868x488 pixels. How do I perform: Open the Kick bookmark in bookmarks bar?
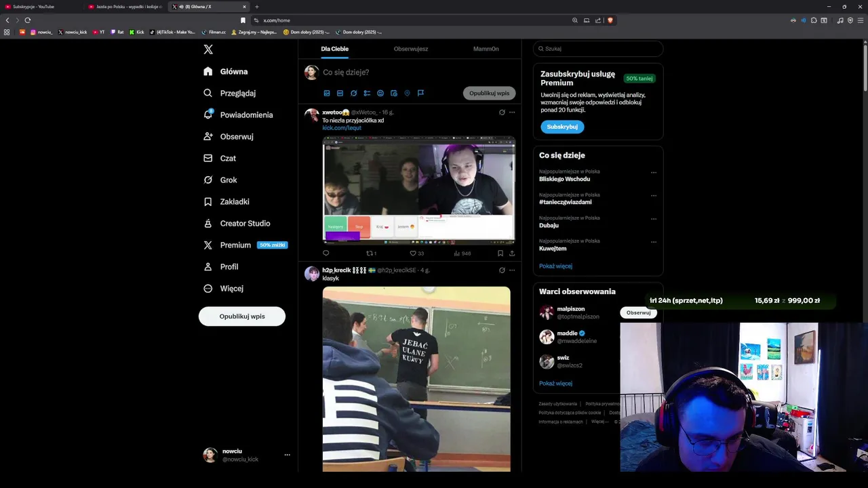(137, 32)
